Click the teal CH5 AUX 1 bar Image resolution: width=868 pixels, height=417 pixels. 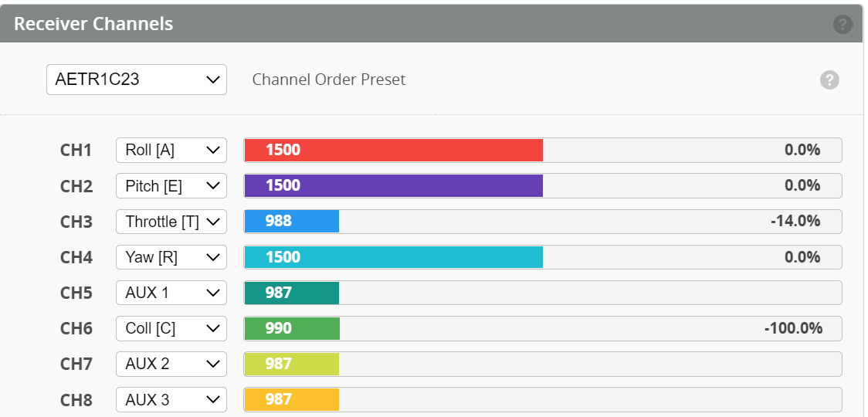(292, 293)
